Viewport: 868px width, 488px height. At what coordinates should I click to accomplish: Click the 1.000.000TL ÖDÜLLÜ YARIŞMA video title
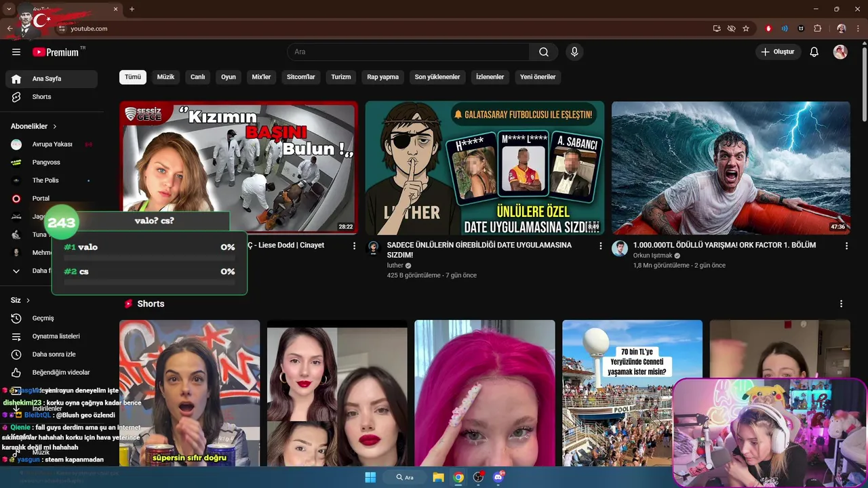click(x=724, y=245)
